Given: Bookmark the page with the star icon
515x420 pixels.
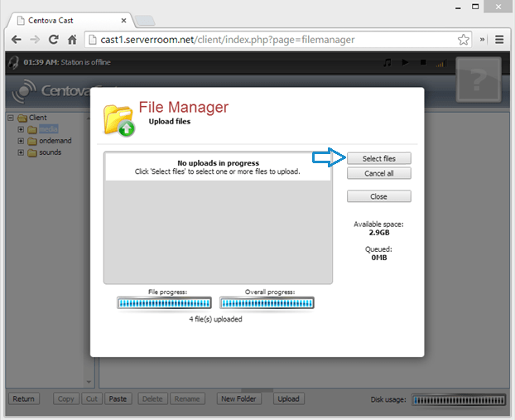Looking at the screenshot, I should [463, 40].
